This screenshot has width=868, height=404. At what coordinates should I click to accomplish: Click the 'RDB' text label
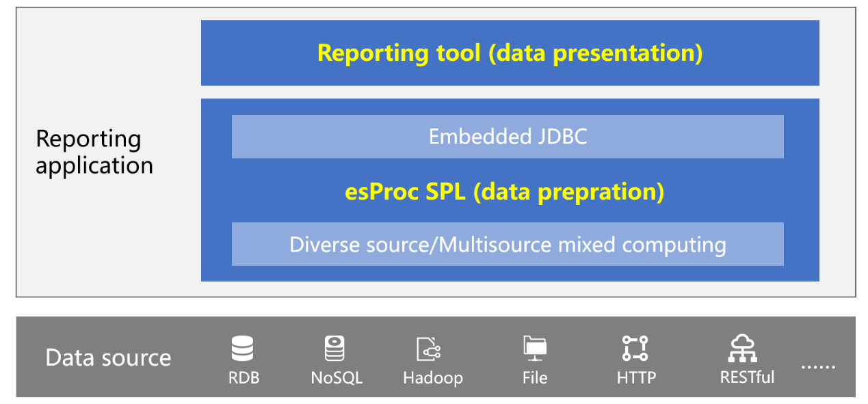244,377
